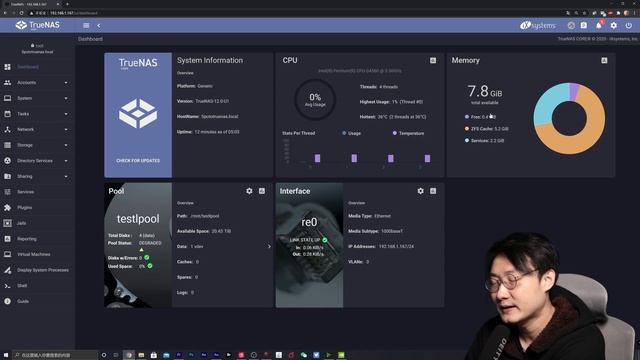
Task: Click the testlpool pool name
Action: click(x=138, y=219)
